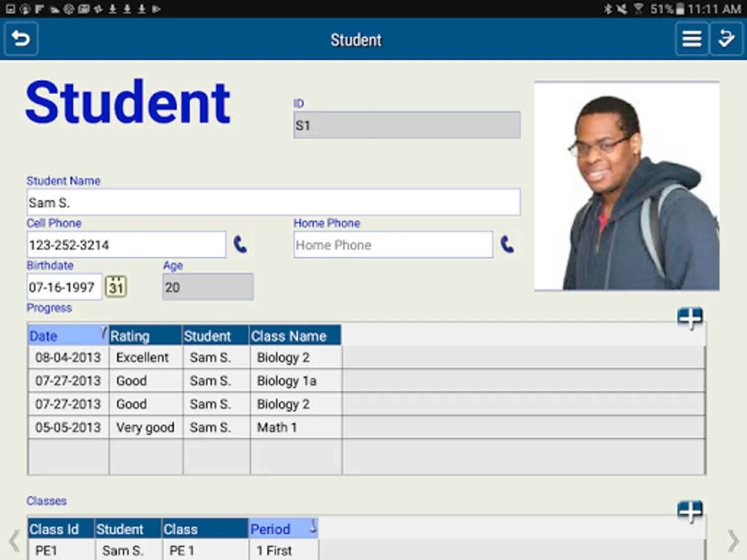Sort Classes by Class Id column
The height and width of the screenshot is (560, 747).
[61, 528]
